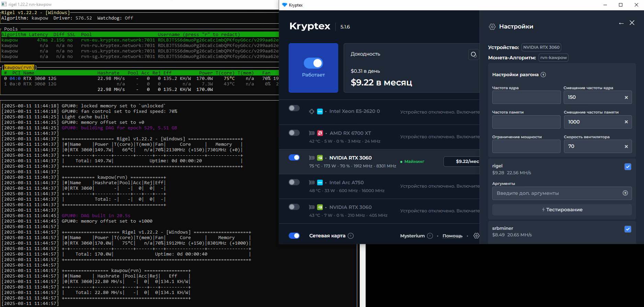Click the help icon in arguments field
This screenshot has height=307, width=644.
[625, 193]
